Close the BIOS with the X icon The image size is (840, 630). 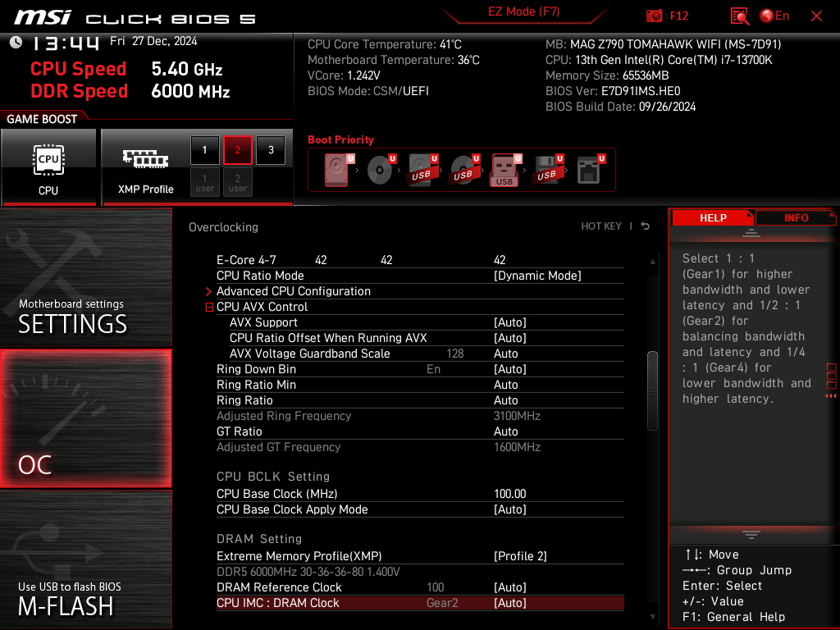coord(816,16)
